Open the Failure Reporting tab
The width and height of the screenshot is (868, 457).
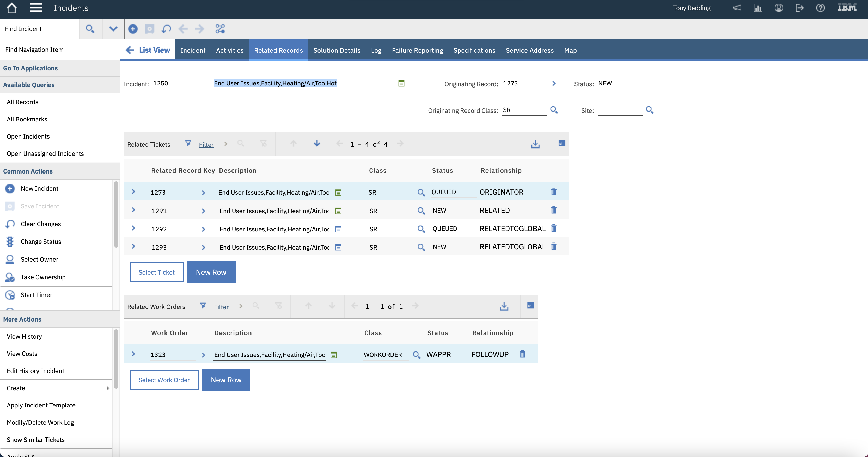tap(417, 50)
